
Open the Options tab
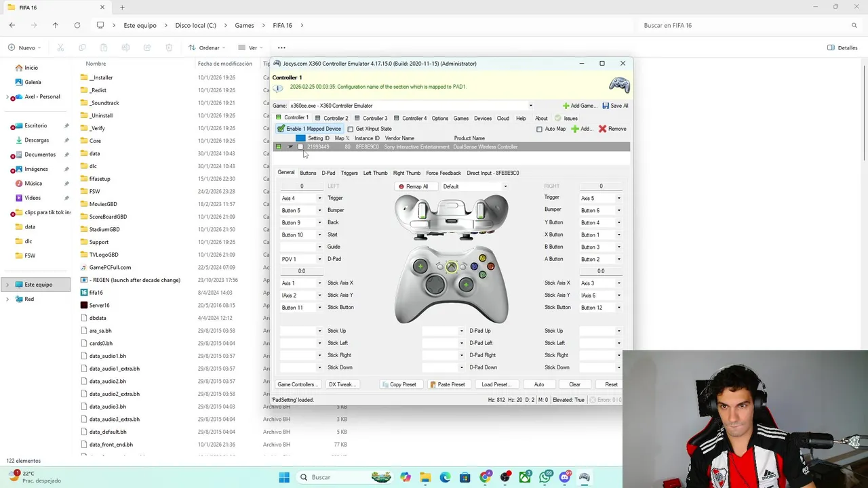pyautogui.click(x=440, y=118)
